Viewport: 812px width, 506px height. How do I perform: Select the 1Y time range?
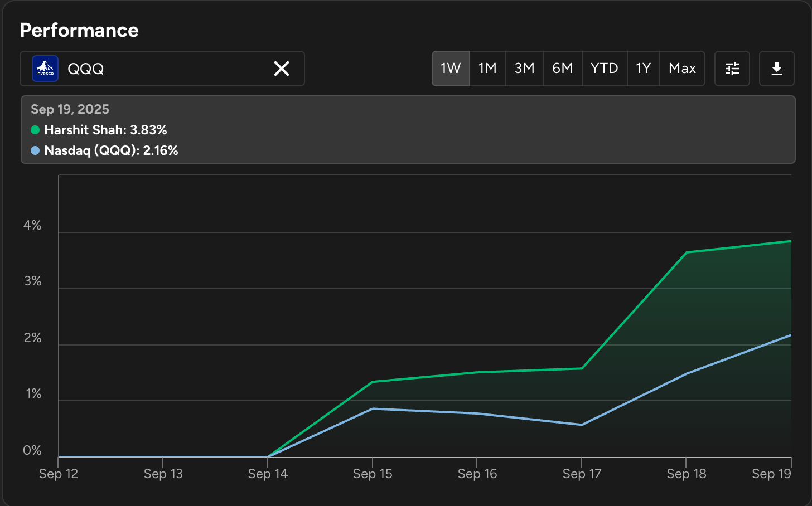coord(644,69)
